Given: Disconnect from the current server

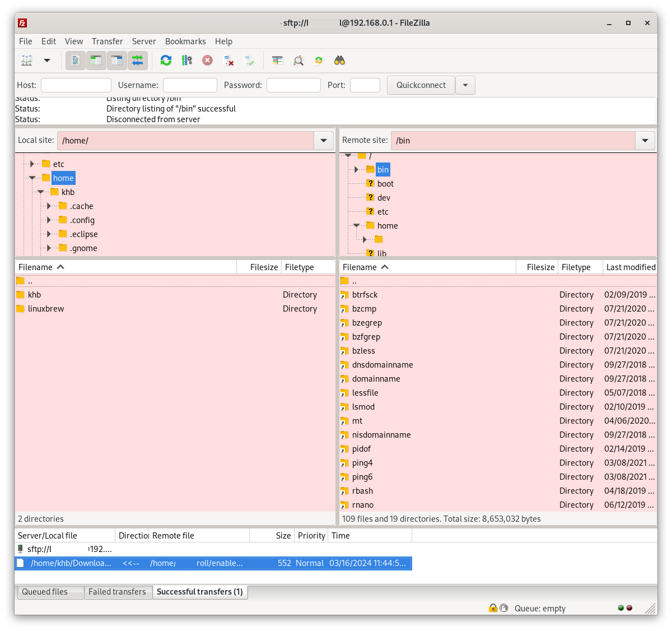Looking at the screenshot, I should tap(228, 60).
